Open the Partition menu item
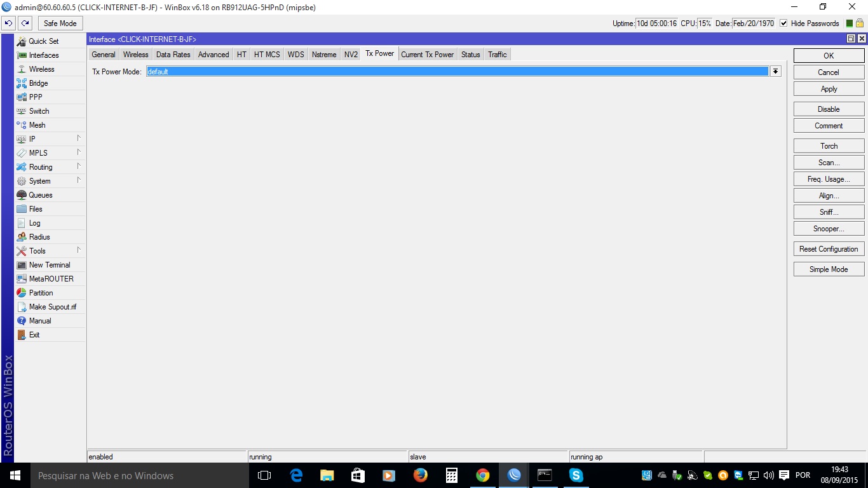This screenshot has width=868, height=488. [50, 293]
